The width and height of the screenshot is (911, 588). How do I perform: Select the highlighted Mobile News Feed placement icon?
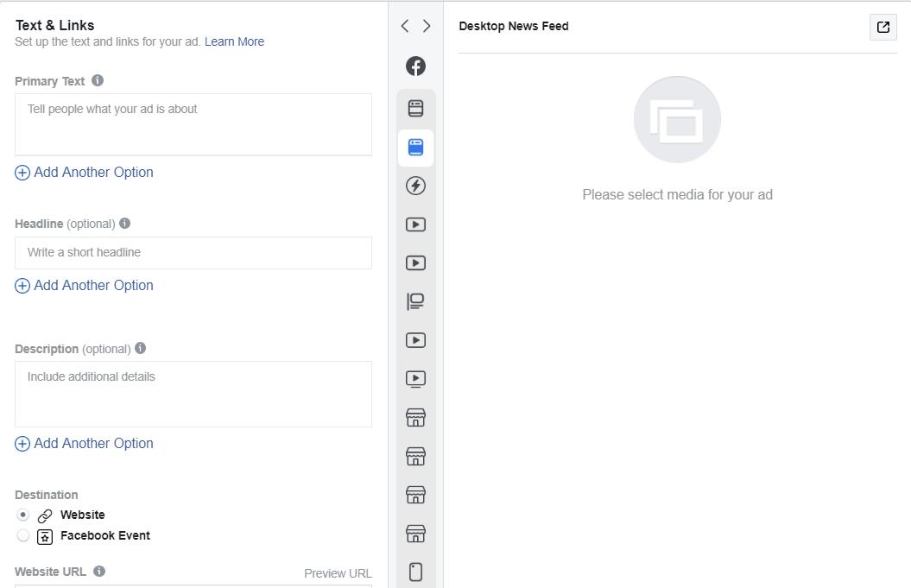[415, 147]
